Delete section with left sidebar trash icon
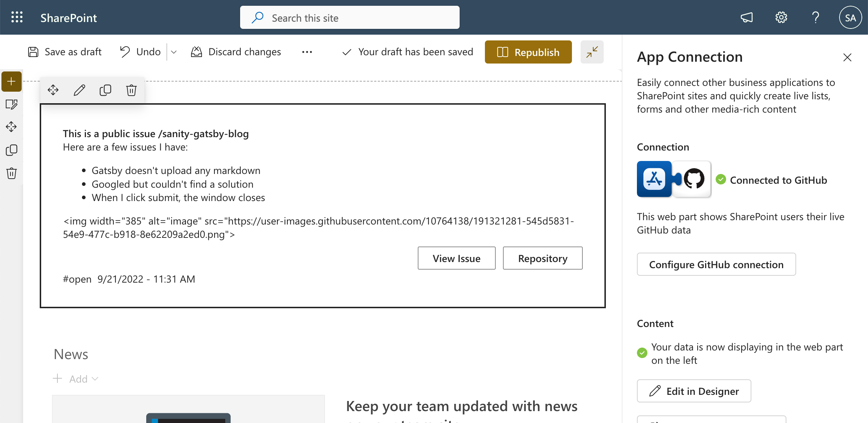Viewport: 868px width, 423px height. 12,173
